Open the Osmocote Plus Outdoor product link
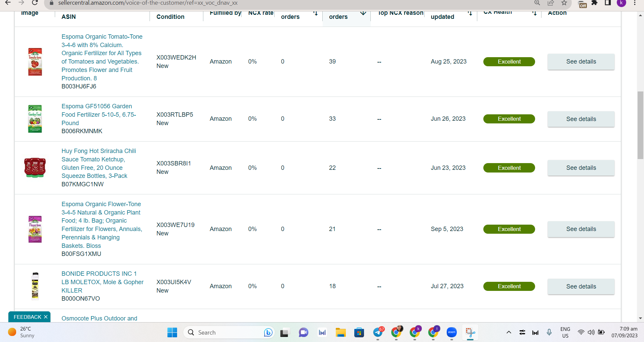 (x=99, y=318)
